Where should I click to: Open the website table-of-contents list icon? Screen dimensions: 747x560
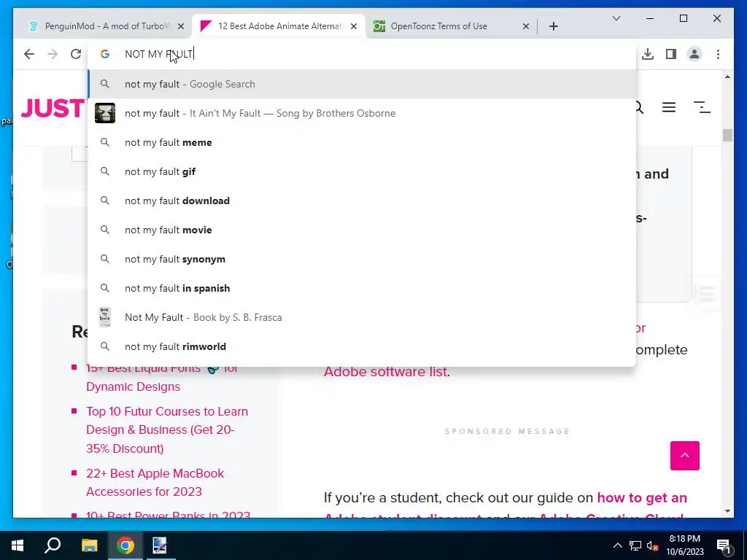click(702, 108)
